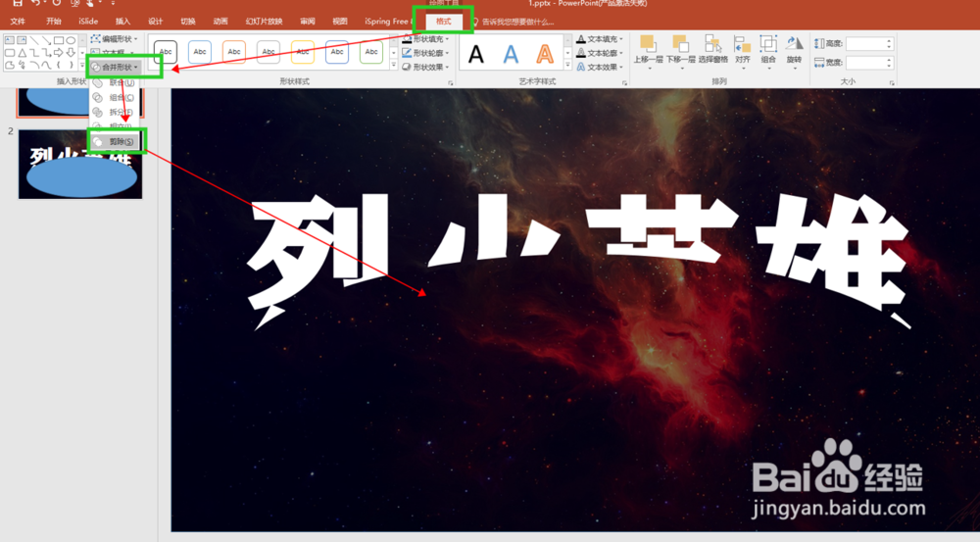Open the 形状填充 shape fill dropdown
The height and width of the screenshot is (542, 980).
coord(426,39)
